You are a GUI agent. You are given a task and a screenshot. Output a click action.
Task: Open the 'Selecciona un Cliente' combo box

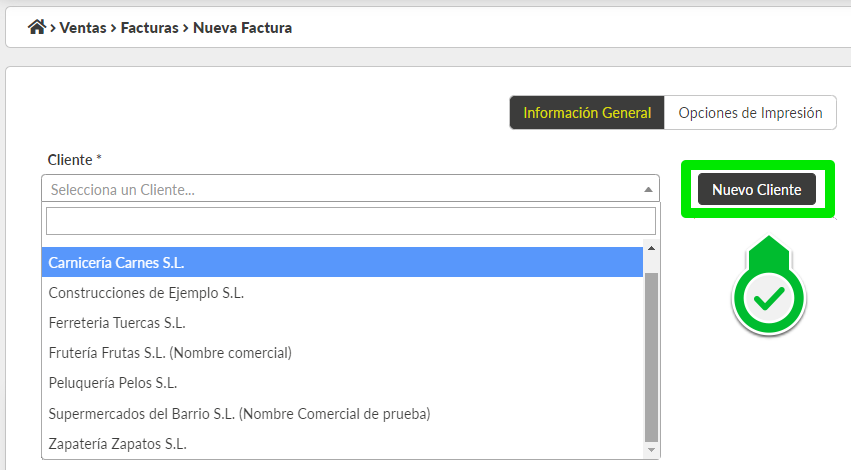[340, 189]
